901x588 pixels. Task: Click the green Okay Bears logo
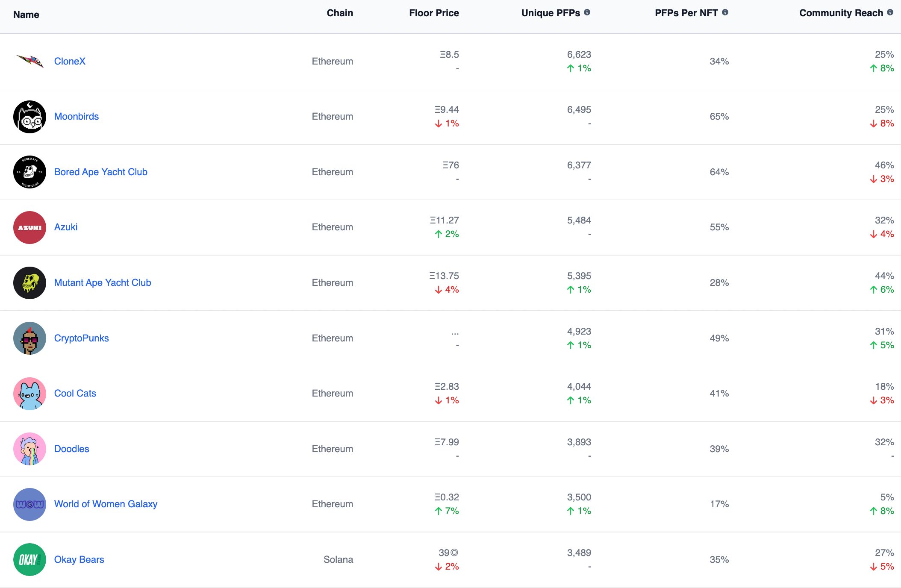(x=29, y=559)
